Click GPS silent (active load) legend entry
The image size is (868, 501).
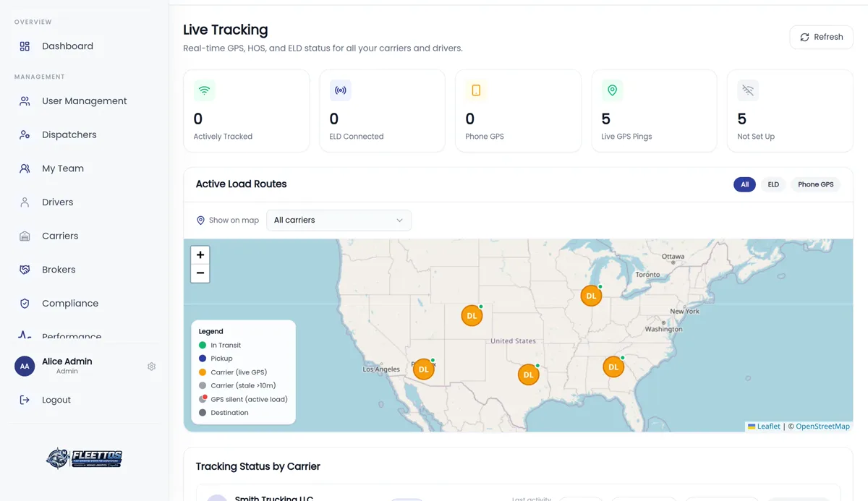[x=243, y=399]
